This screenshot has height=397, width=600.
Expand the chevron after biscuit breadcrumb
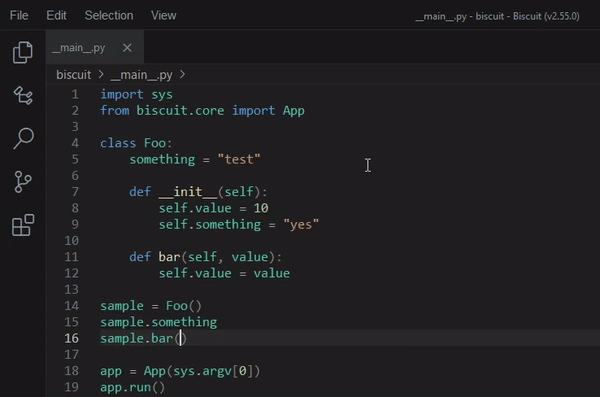[x=101, y=74]
